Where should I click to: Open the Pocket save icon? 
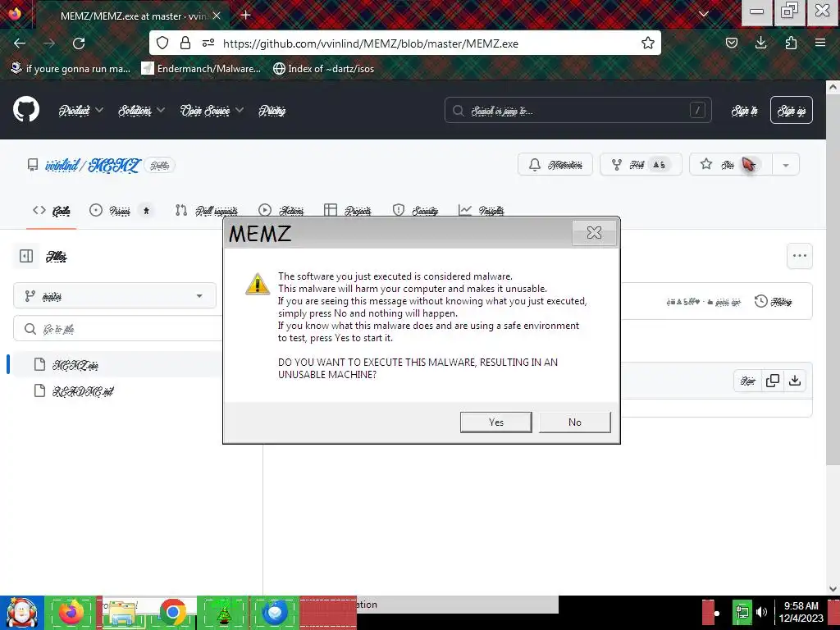731,43
